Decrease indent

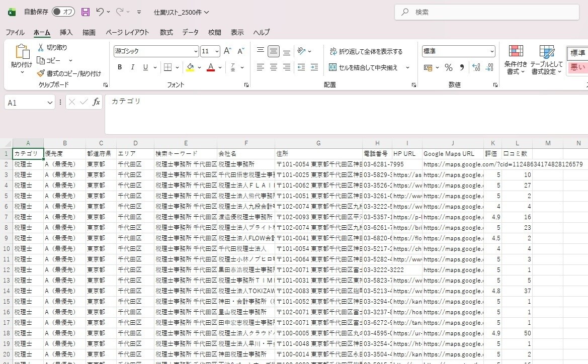click(301, 67)
